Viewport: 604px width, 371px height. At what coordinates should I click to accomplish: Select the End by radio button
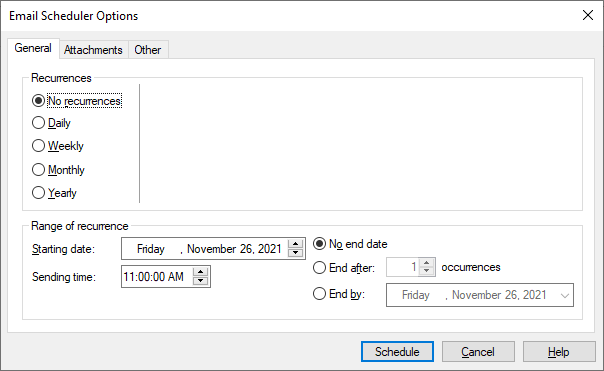click(339, 294)
